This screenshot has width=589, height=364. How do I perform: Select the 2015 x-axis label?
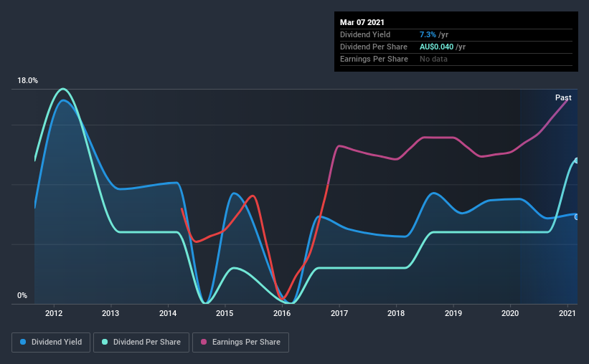[x=225, y=313]
